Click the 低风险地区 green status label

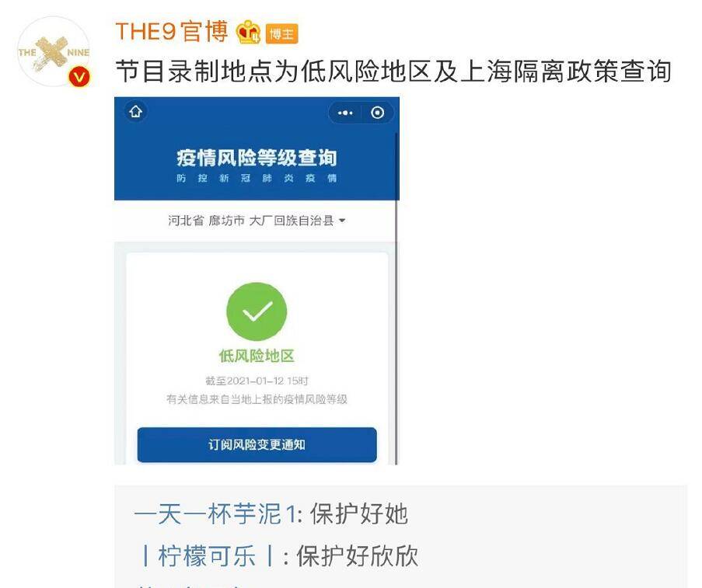[257, 357]
